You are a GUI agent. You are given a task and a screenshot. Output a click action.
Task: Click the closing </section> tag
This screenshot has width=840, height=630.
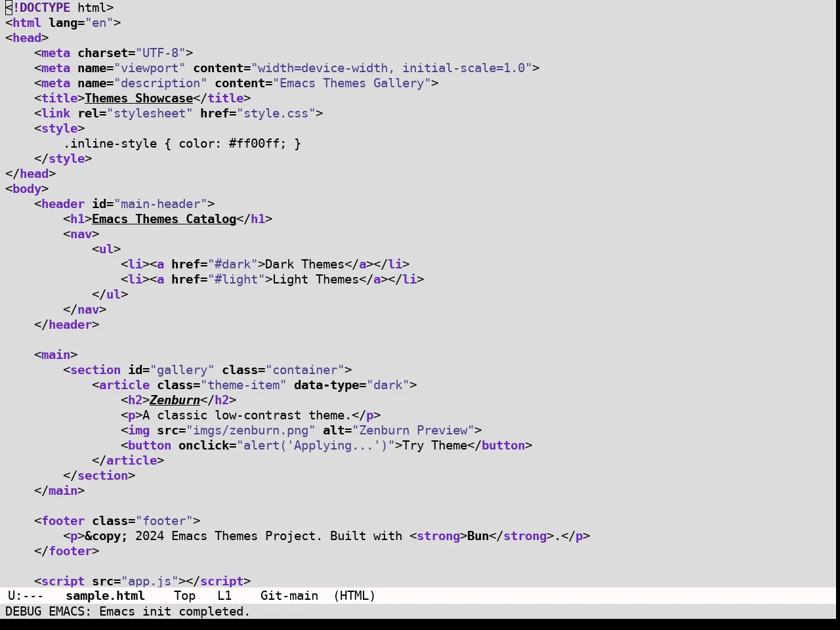tap(99, 476)
